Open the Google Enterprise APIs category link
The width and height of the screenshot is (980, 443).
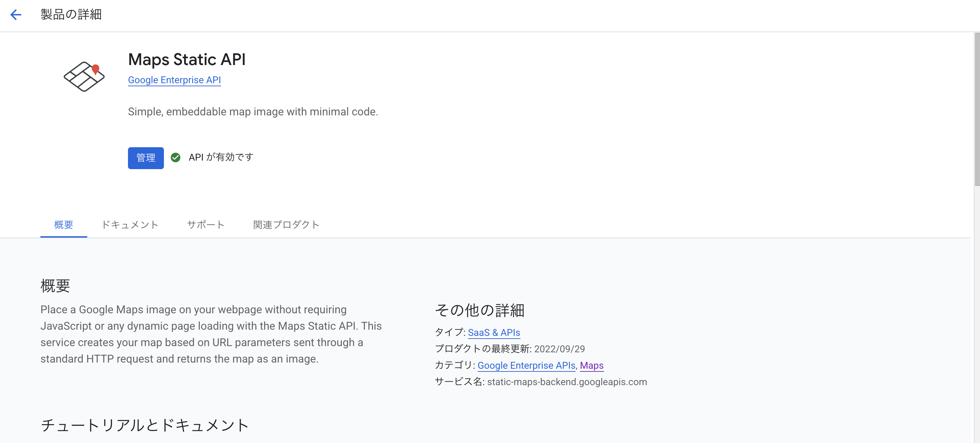(x=526, y=365)
